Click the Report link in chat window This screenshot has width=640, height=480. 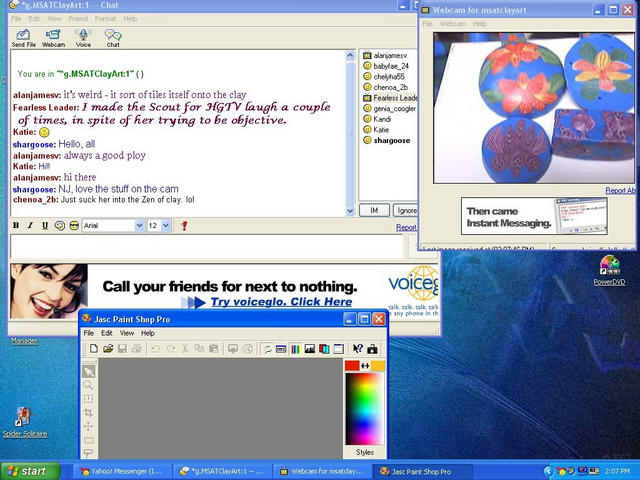point(406,227)
